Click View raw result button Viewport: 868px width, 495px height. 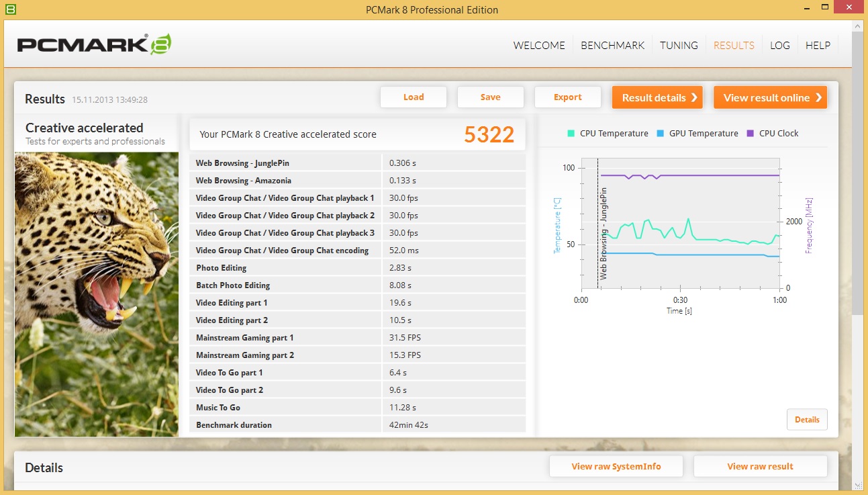coord(761,466)
